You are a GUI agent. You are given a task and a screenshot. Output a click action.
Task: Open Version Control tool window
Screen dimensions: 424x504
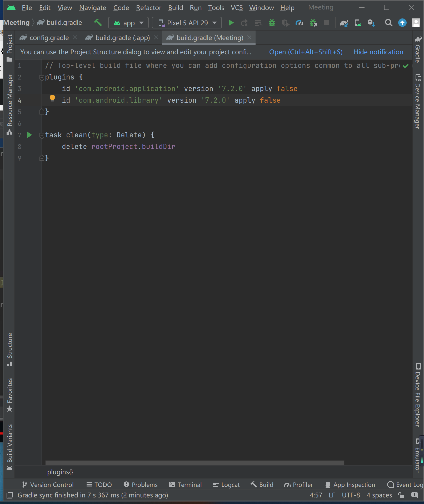click(x=48, y=485)
